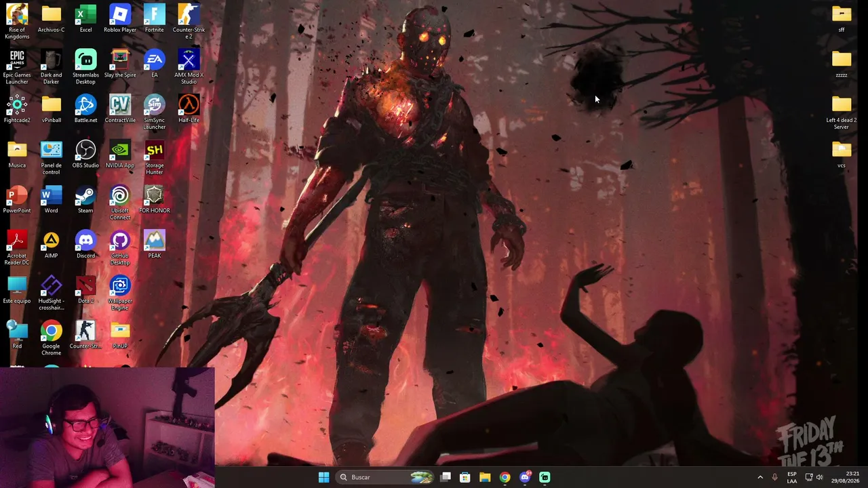Open Microsoft Store from the taskbar
The width and height of the screenshot is (868, 488).
click(465, 477)
